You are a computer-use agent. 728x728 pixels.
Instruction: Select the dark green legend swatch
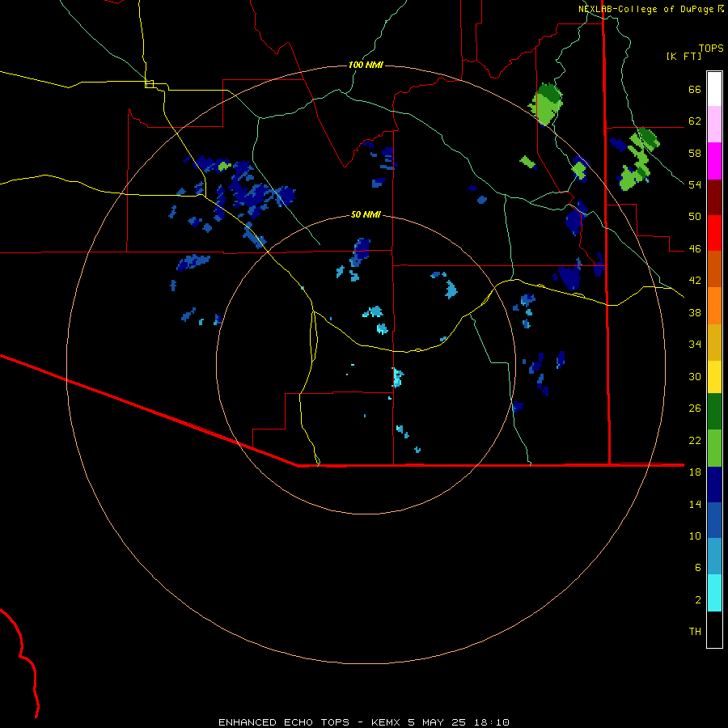point(714,412)
